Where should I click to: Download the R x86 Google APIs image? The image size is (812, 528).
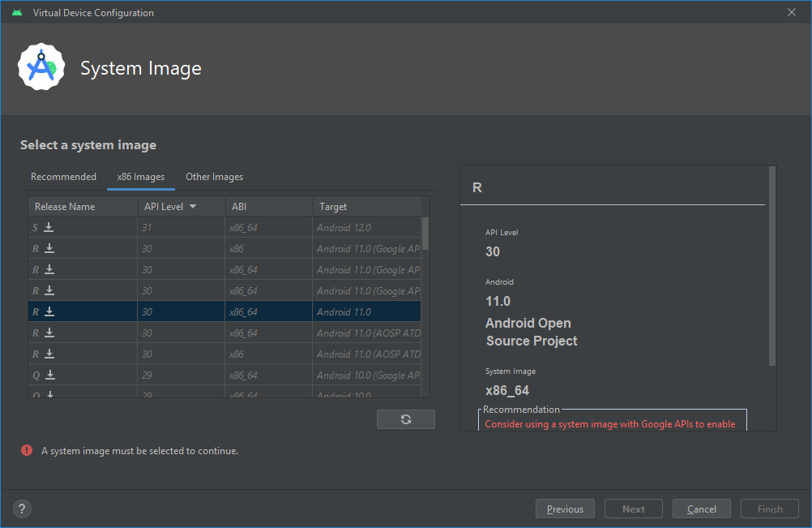pos(49,248)
